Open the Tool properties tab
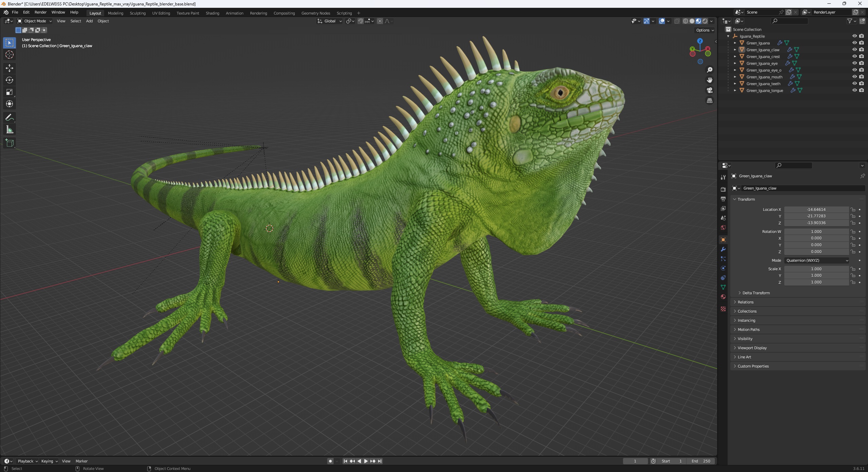The width and height of the screenshot is (868, 472). coord(723,177)
